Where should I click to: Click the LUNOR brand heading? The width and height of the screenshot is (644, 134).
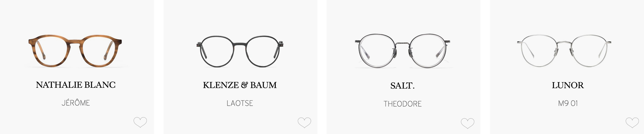click(x=568, y=85)
